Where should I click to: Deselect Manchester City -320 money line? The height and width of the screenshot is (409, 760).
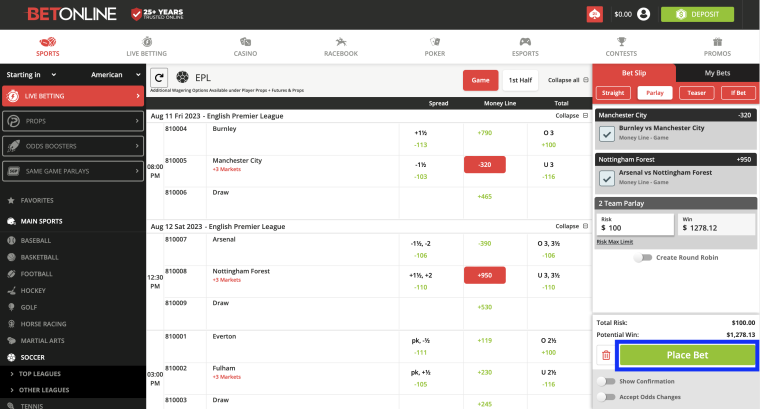(x=485, y=164)
